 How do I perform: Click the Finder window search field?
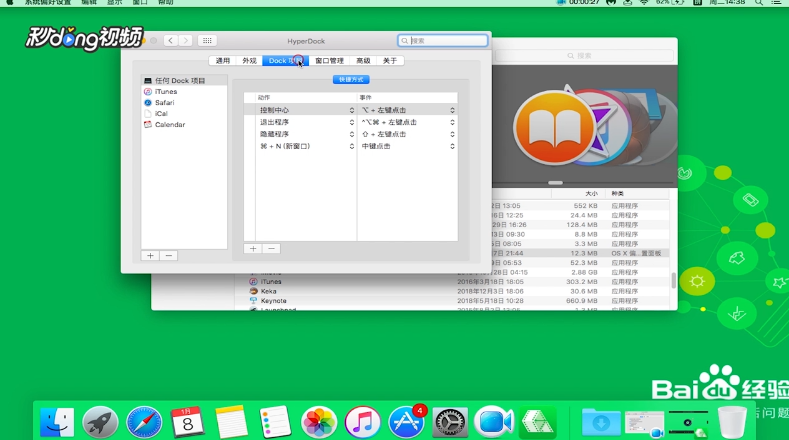(585, 55)
